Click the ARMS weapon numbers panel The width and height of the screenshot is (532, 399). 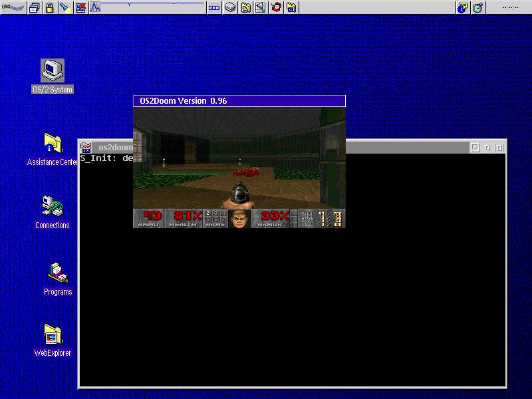click(215, 219)
